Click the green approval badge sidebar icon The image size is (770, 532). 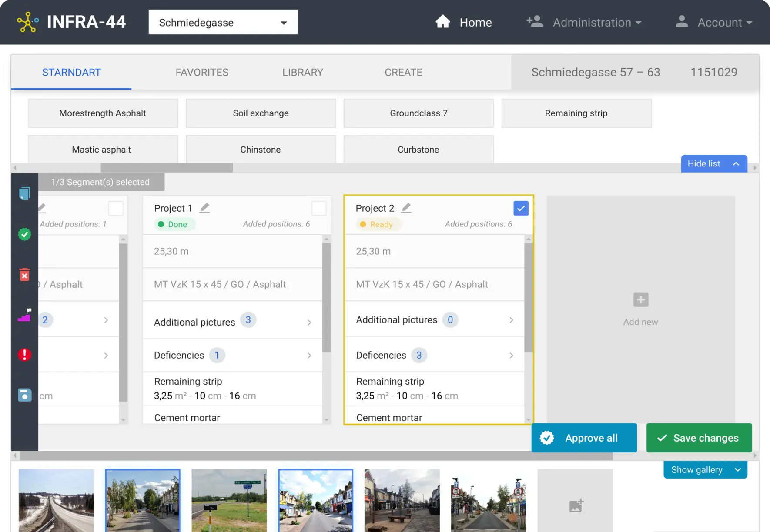25,234
